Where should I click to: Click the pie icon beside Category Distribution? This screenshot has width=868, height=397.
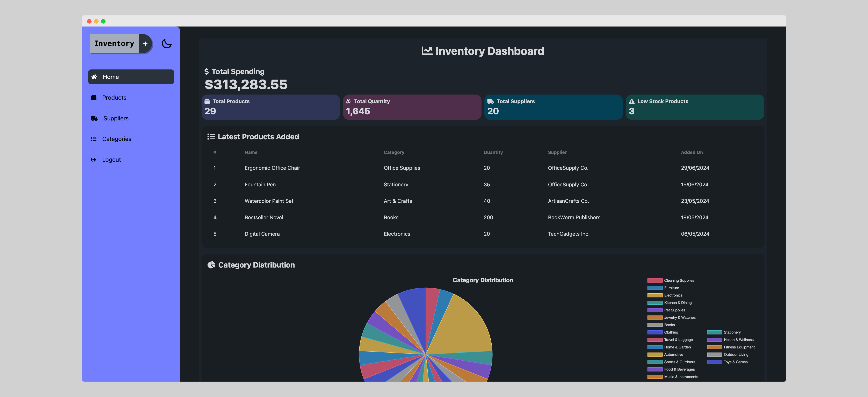coord(211,265)
